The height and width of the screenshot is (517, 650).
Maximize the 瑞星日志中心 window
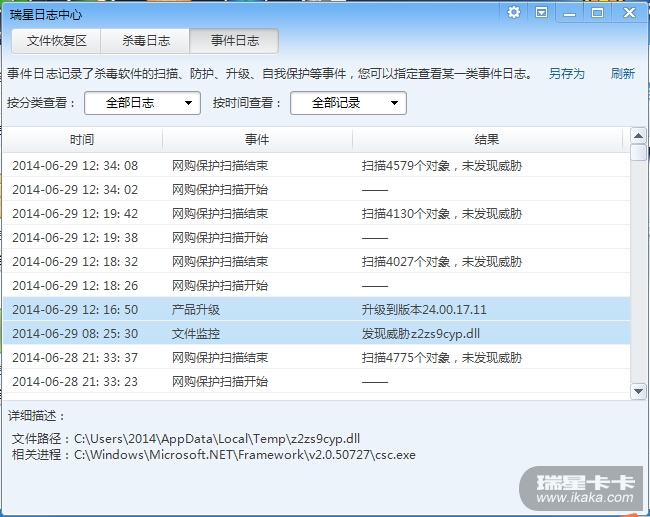pos(597,13)
